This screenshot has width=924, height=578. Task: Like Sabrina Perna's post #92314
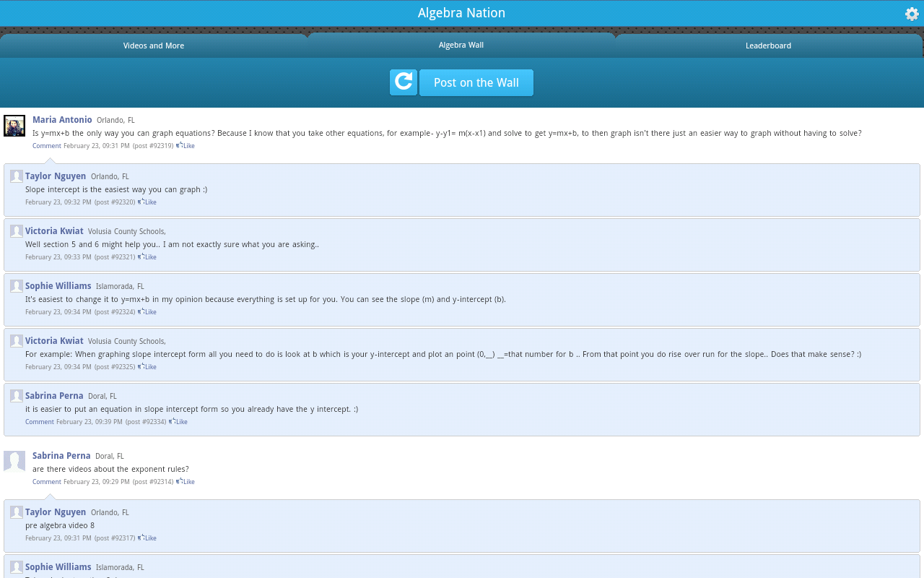(x=186, y=482)
